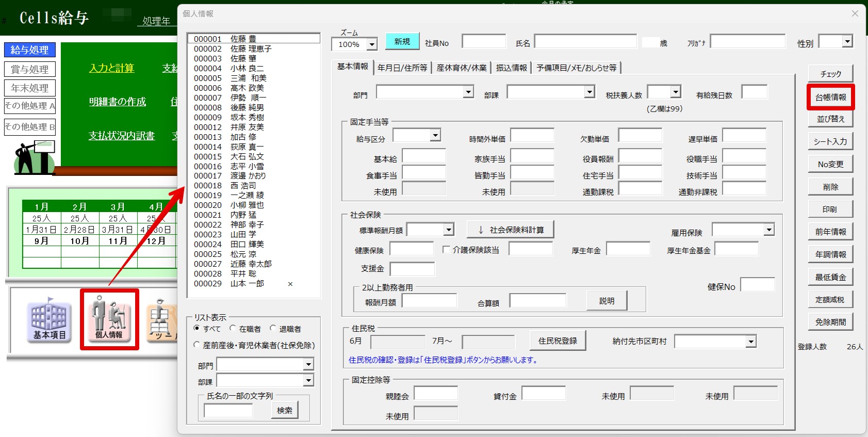Toggle 介護保険該当 checkbox
Viewport: 868px width, 437px height.
tap(446, 250)
